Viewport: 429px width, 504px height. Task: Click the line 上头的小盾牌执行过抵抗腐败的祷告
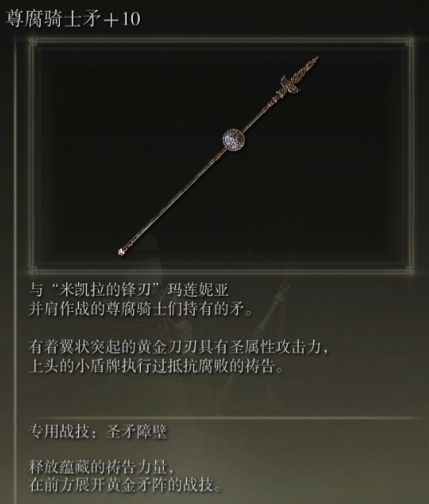click(x=156, y=366)
